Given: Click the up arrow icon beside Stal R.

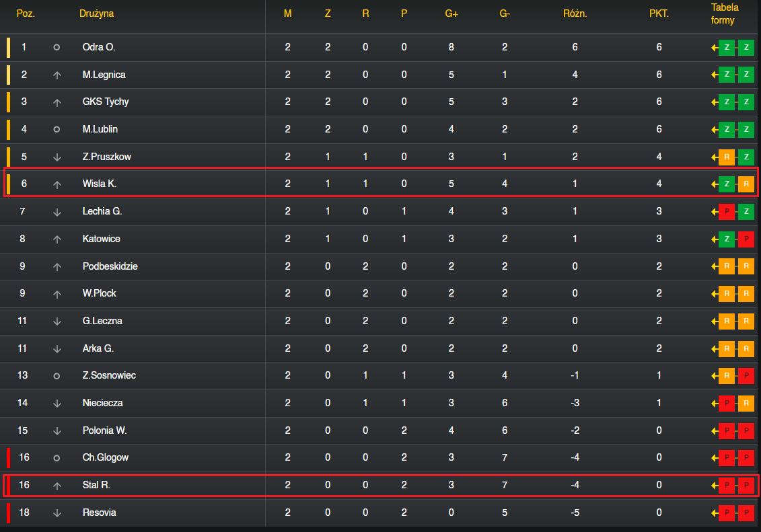Looking at the screenshot, I should pos(57,486).
